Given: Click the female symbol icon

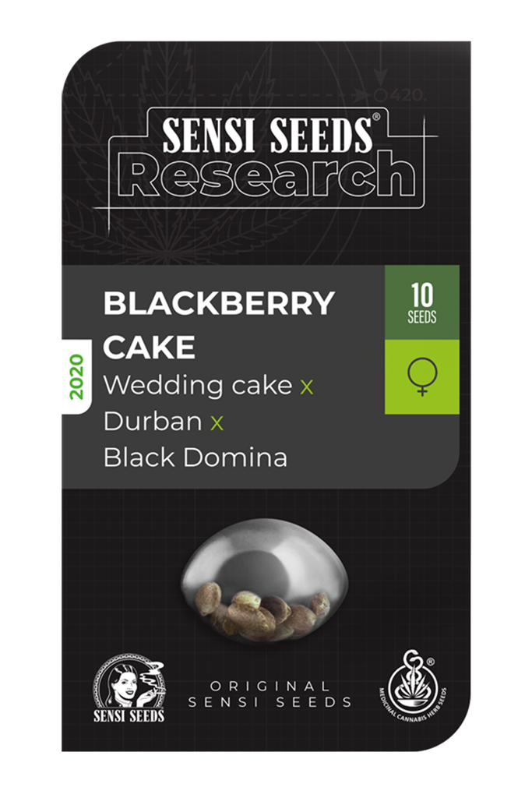Looking at the screenshot, I should click(421, 376).
